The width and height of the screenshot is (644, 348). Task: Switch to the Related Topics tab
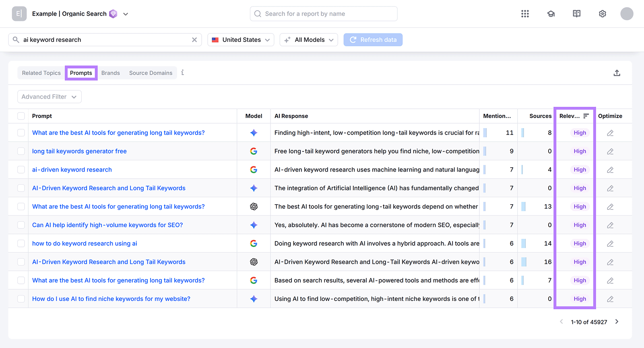[x=41, y=73]
